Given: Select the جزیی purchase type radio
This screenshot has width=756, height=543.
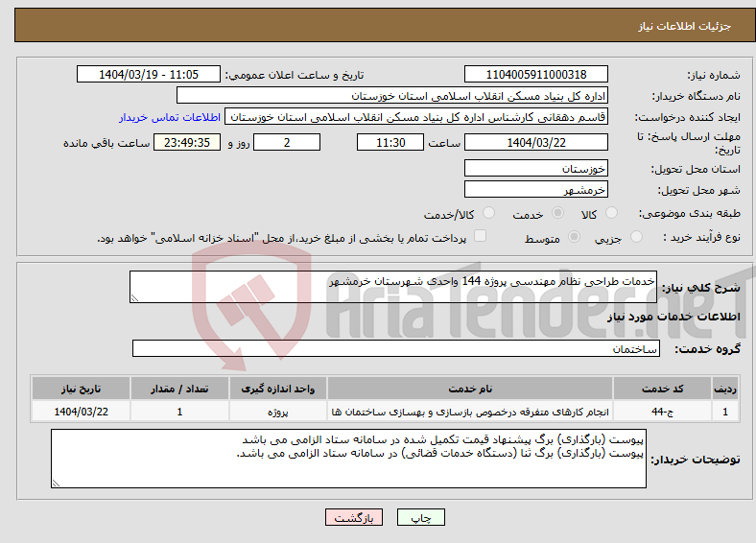Looking at the screenshot, I should tap(636, 236).
